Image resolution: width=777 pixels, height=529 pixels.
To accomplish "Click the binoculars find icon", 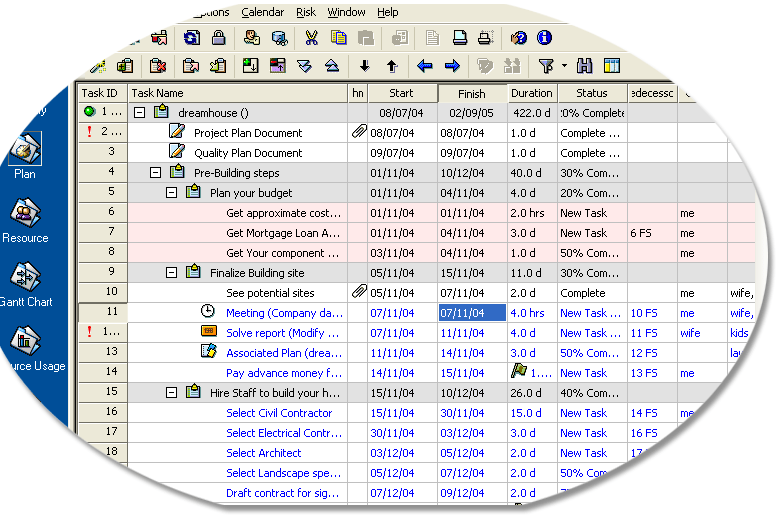I will click(x=585, y=67).
